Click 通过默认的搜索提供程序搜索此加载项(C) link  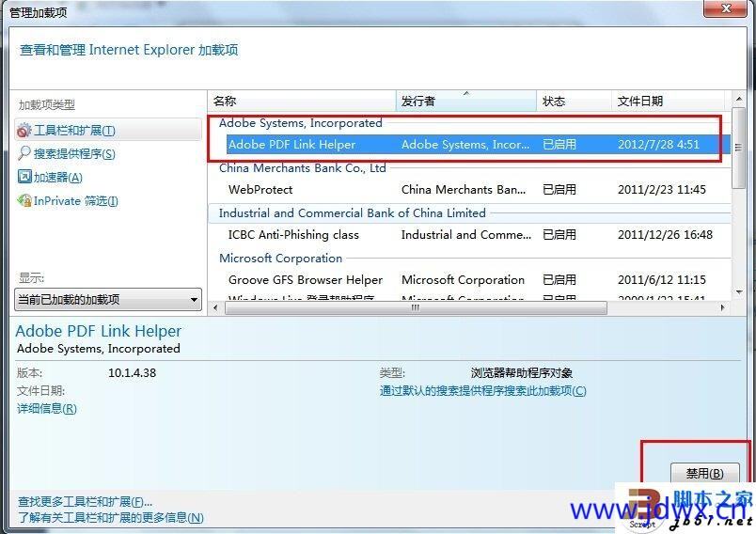[483, 391]
